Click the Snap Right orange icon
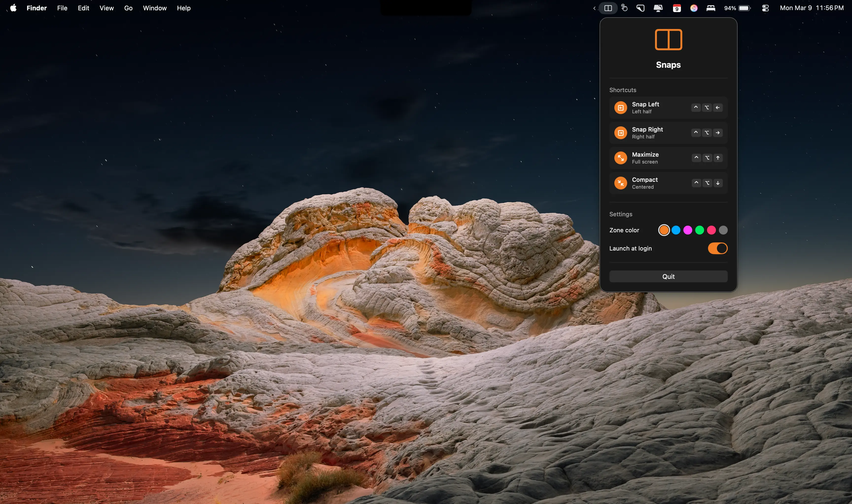Image resolution: width=852 pixels, height=504 pixels. 621,133
